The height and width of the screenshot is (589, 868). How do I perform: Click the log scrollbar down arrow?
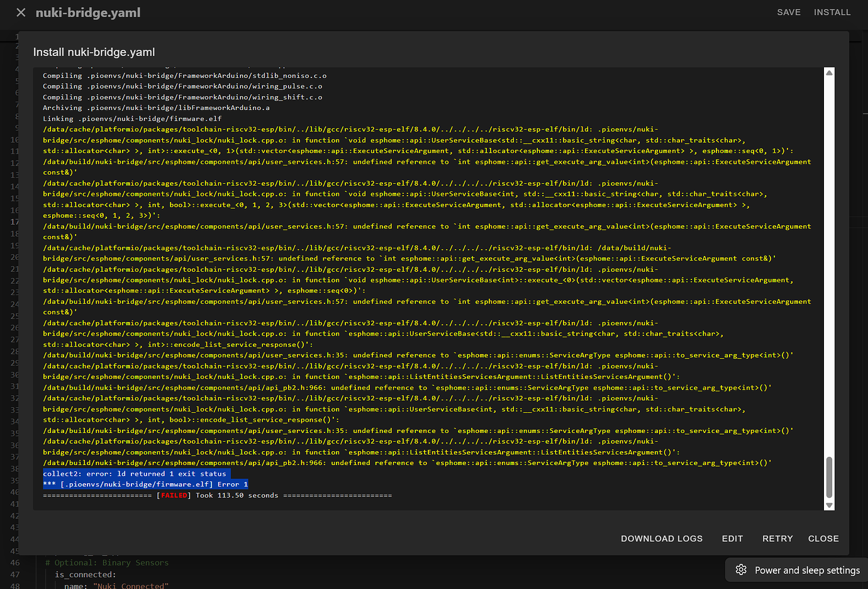[829, 505]
